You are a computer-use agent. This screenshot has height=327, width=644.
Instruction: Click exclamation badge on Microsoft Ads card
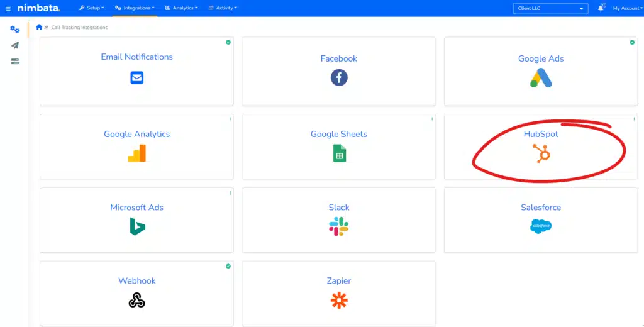(230, 192)
